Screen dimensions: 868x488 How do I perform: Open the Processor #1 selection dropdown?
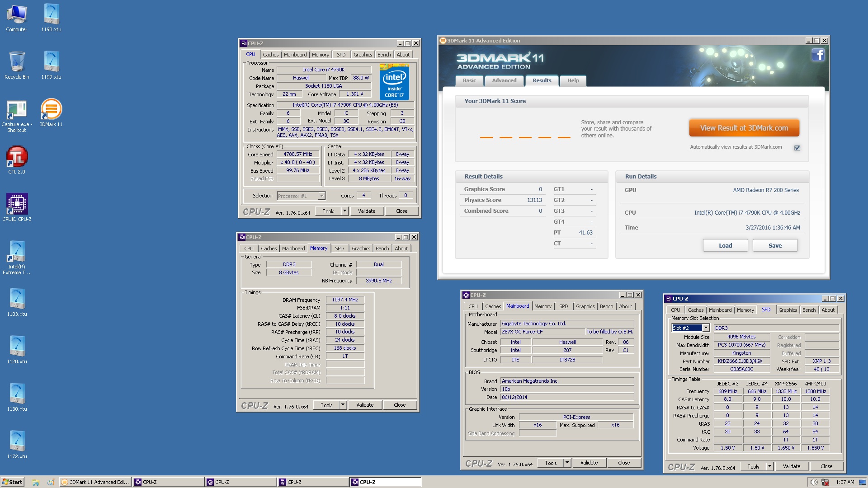click(x=321, y=196)
